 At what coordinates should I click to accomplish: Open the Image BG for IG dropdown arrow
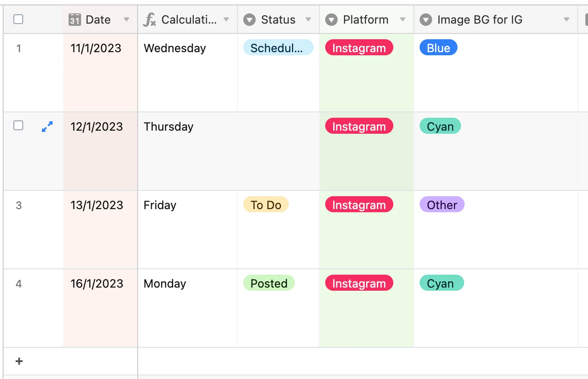[567, 20]
